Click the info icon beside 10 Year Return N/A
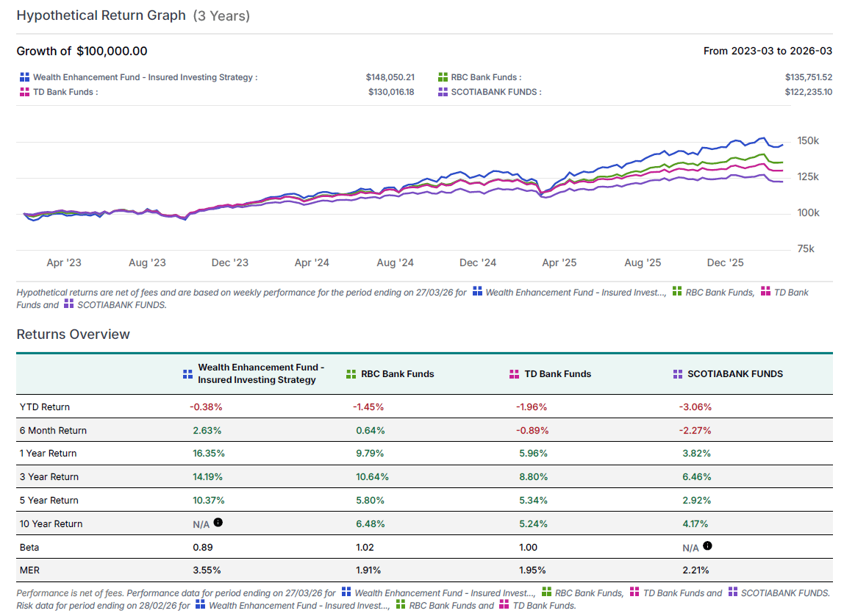 click(x=218, y=523)
